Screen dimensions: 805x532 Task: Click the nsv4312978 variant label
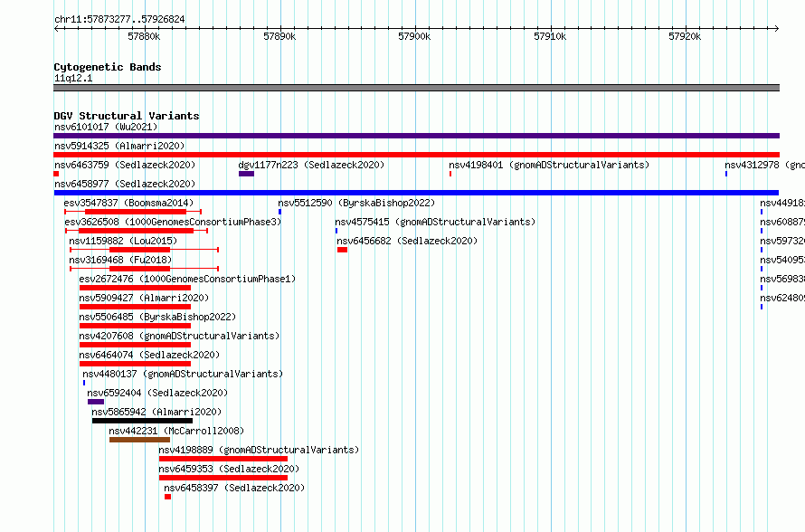pos(765,165)
